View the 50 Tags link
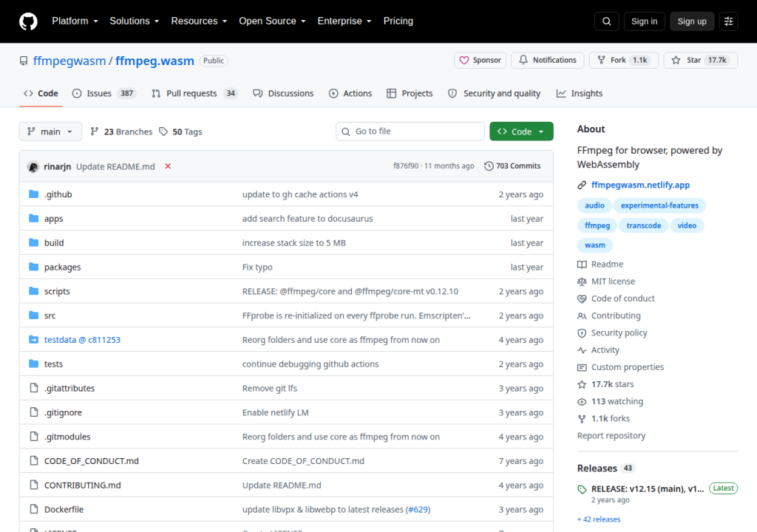757x532 pixels. pos(180,132)
